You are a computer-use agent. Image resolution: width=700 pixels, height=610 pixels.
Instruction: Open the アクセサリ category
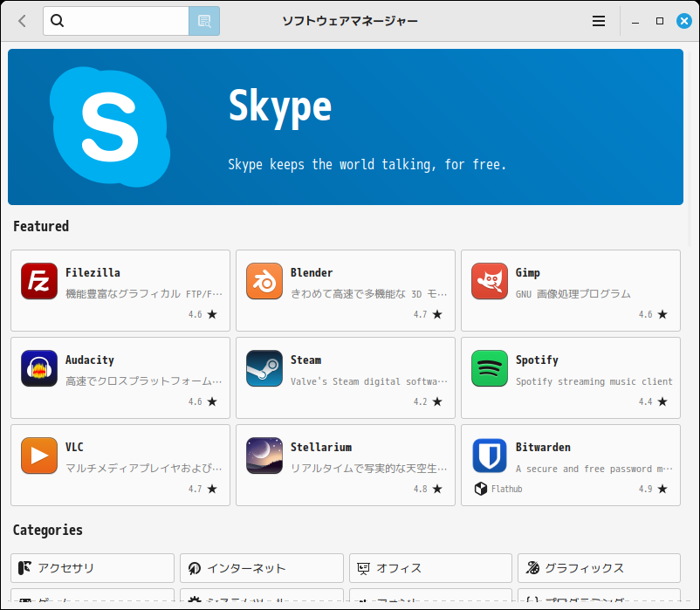pos(93,568)
